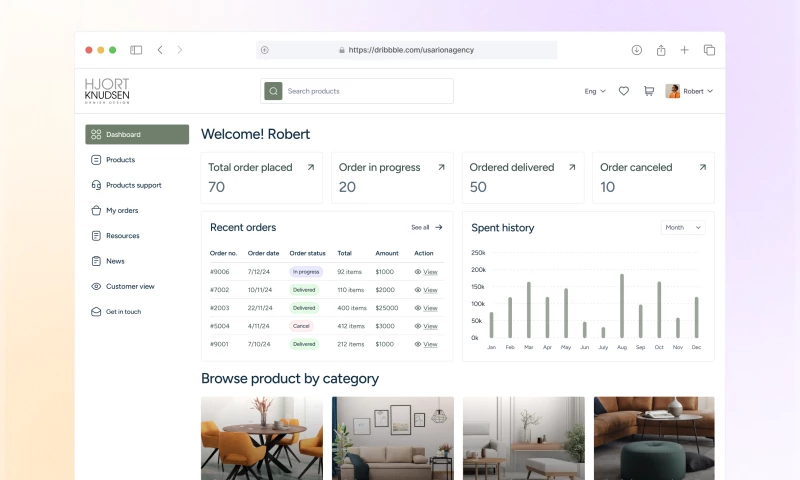Click the See all link
This screenshot has width=800, height=480.
(x=420, y=228)
